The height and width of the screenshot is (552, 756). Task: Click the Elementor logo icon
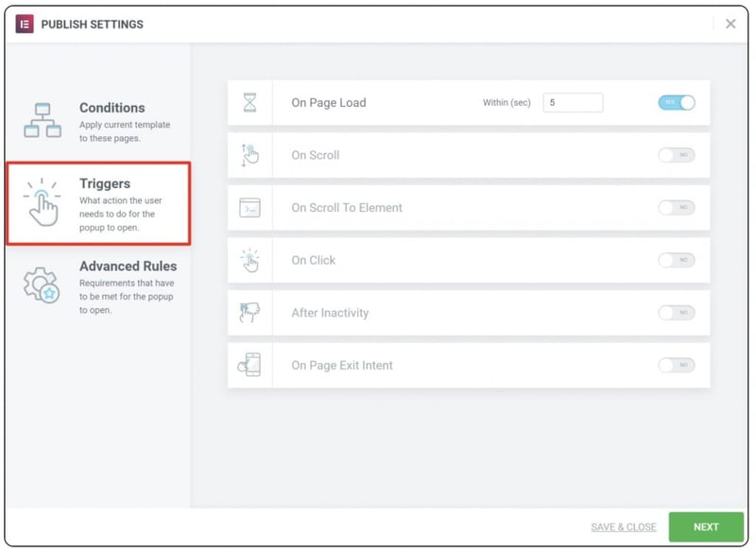coord(25,25)
